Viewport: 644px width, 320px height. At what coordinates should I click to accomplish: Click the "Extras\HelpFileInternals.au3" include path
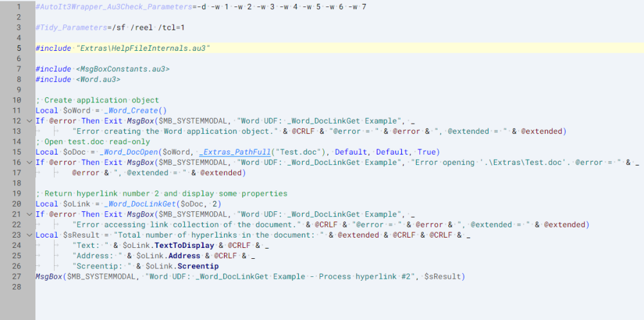pyautogui.click(x=144, y=48)
